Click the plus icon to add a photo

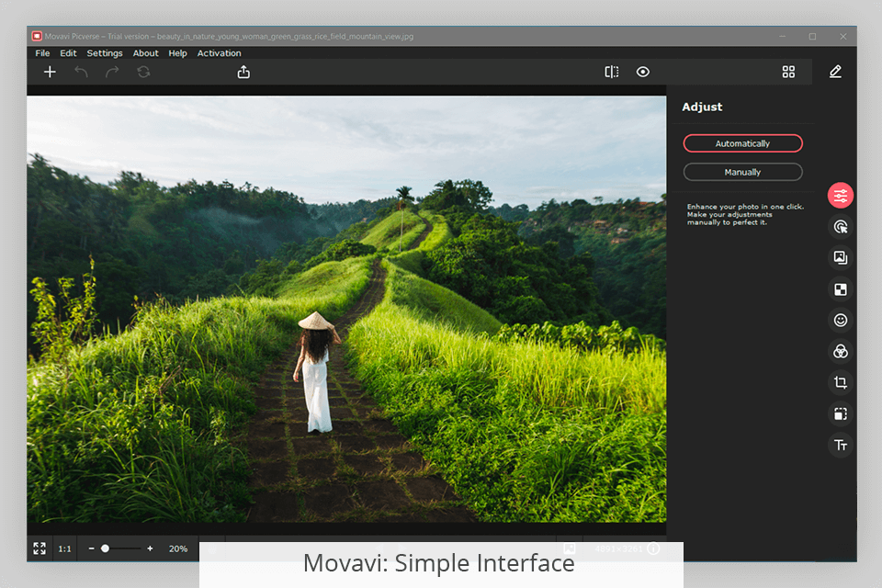(x=50, y=72)
